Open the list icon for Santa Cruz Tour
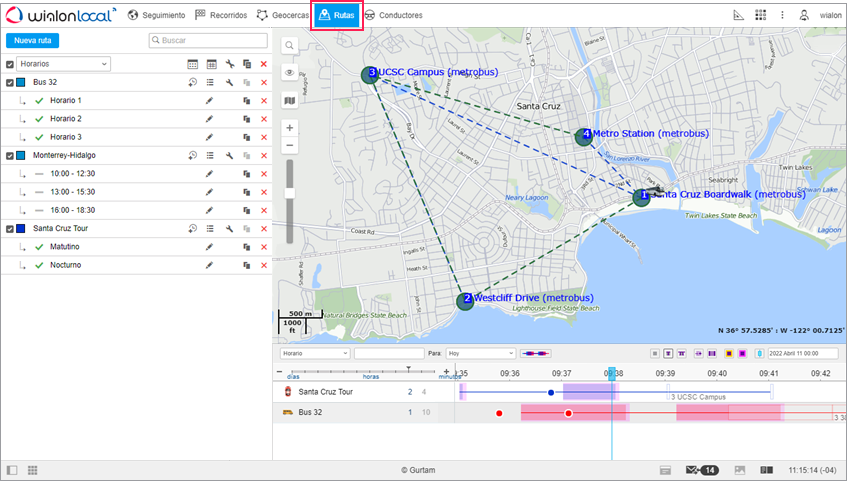Image resolution: width=847 pixels, height=481 pixels. click(211, 229)
